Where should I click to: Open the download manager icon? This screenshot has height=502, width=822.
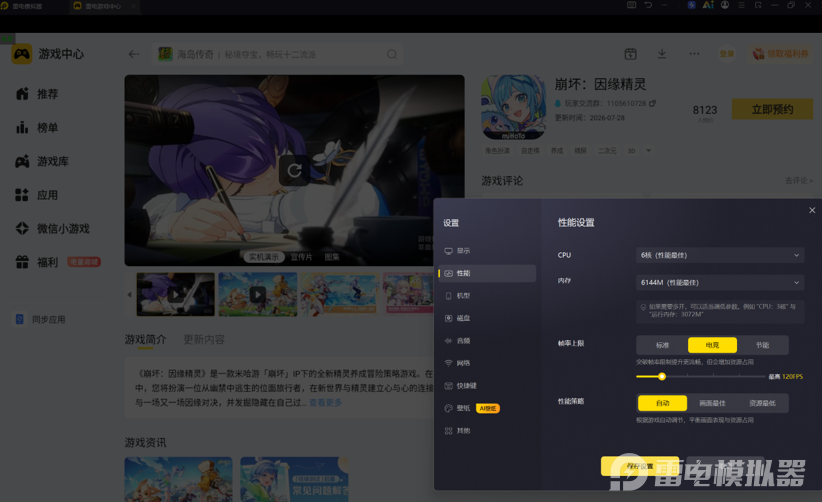tap(662, 53)
